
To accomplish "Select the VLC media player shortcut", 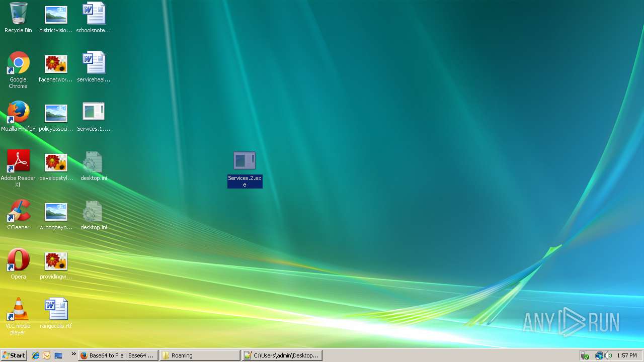I will 18,316.
